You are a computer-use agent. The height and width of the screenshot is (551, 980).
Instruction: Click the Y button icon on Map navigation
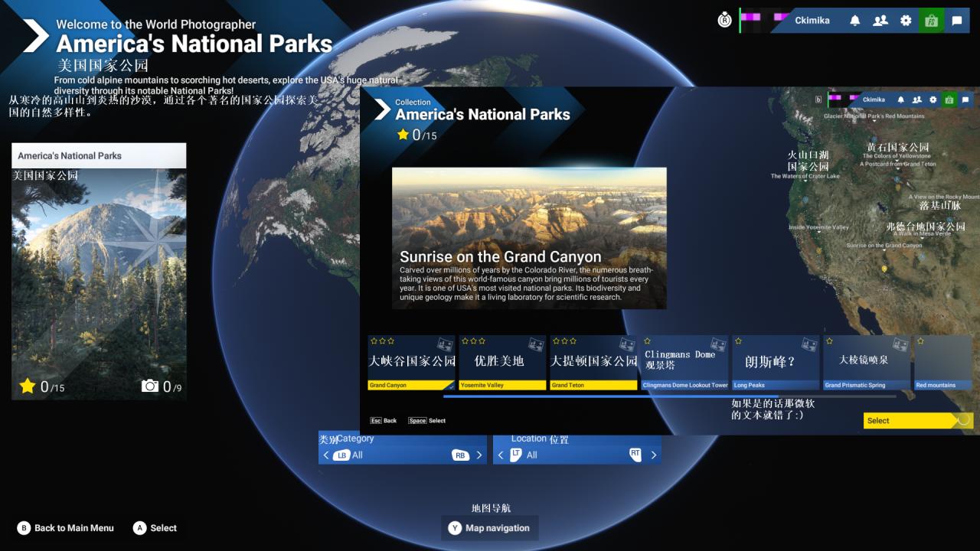[455, 528]
